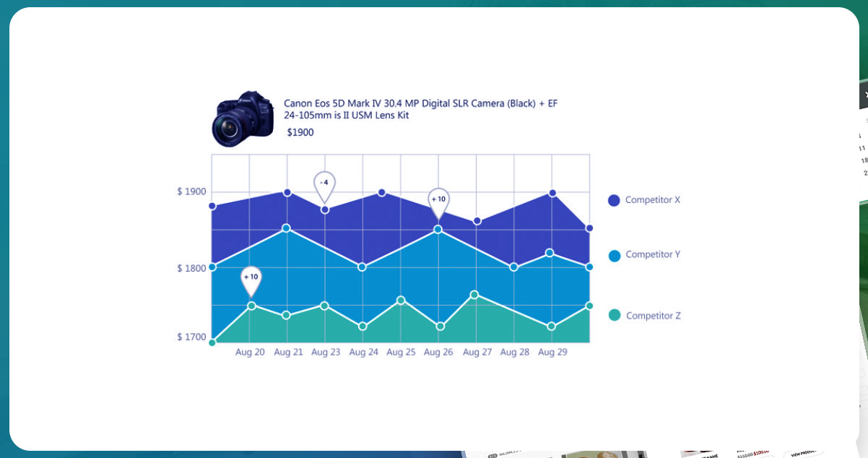Click the '$ 1900' y-axis label

[191, 191]
